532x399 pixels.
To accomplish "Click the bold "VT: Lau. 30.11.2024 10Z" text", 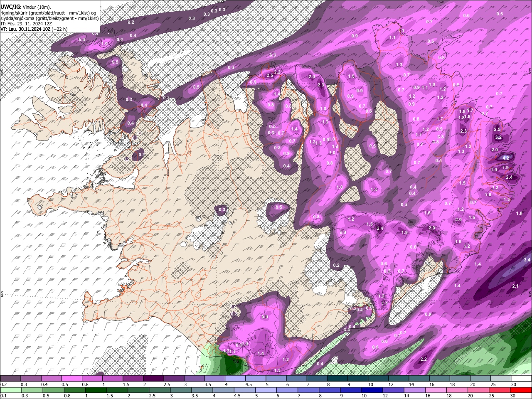I will click(x=25, y=29).
